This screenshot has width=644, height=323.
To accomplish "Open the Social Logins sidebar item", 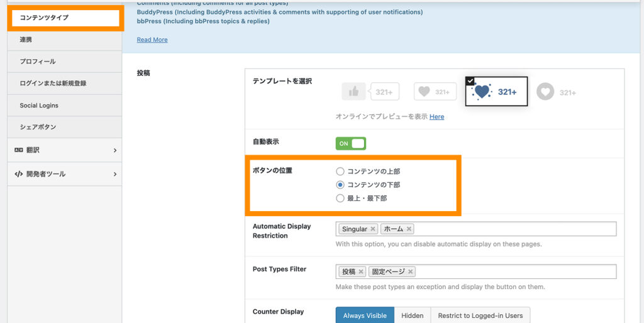I will pos(39,106).
